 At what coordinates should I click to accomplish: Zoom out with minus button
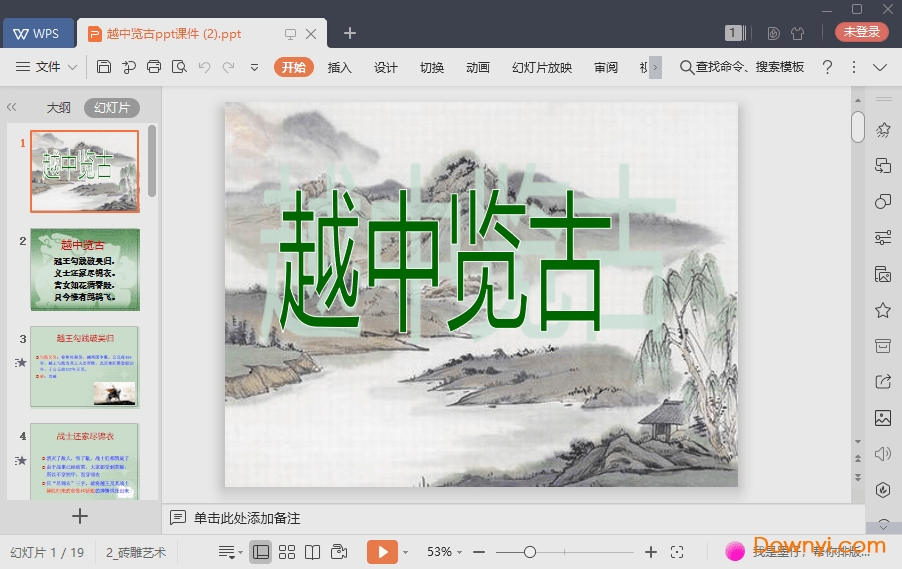pyautogui.click(x=479, y=552)
